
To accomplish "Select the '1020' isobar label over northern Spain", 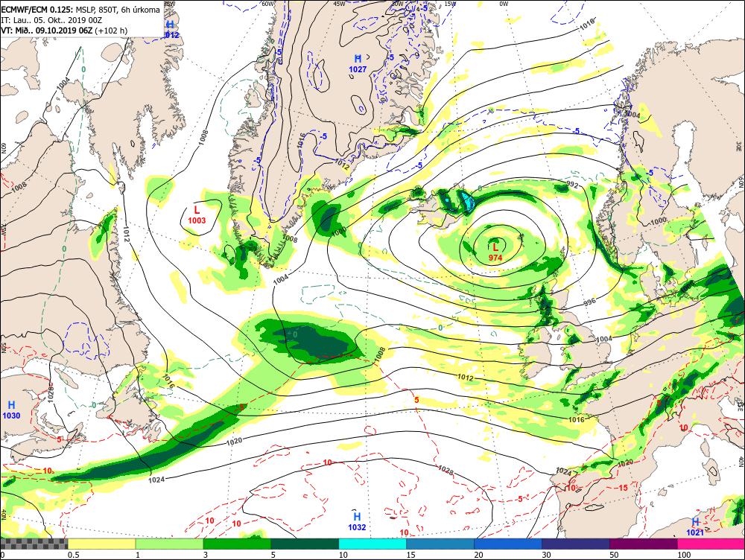I will pyautogui.click(x=625, y=462).
